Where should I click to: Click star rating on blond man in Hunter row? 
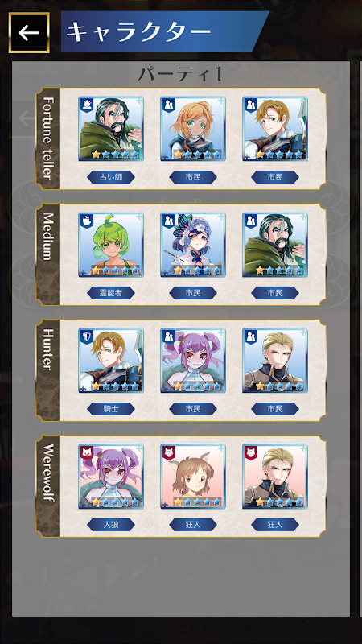279,386
